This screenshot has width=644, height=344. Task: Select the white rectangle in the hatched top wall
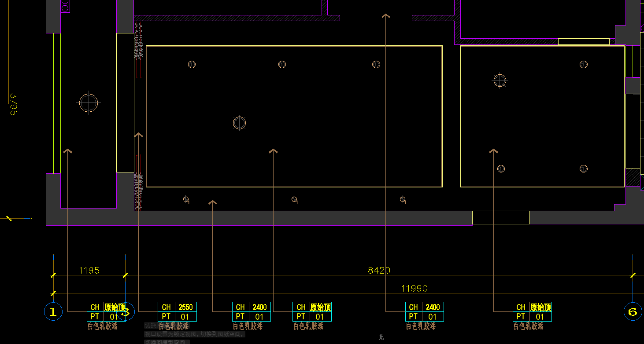[x=584, y=42]
